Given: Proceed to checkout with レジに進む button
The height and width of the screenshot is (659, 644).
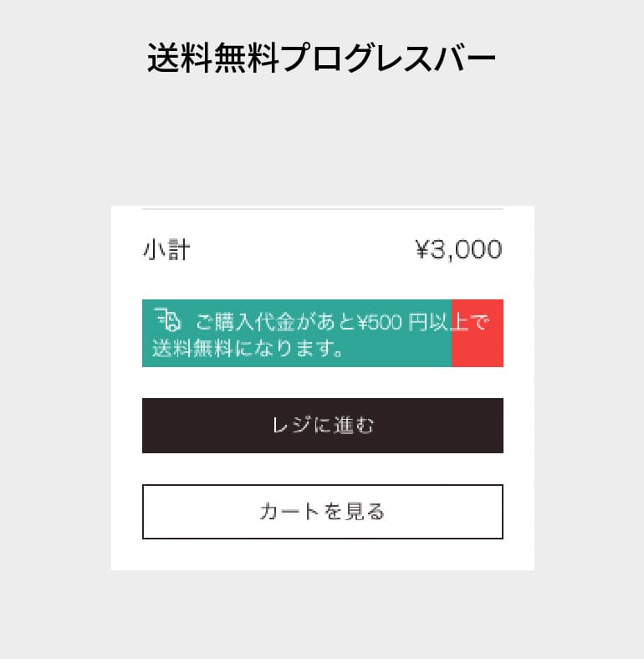Looking at the screenshot, I should point(323,426).
